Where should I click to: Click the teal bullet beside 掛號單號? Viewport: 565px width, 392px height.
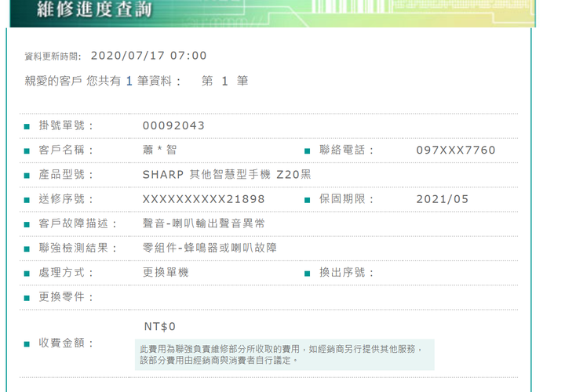(x=27, y=127)
